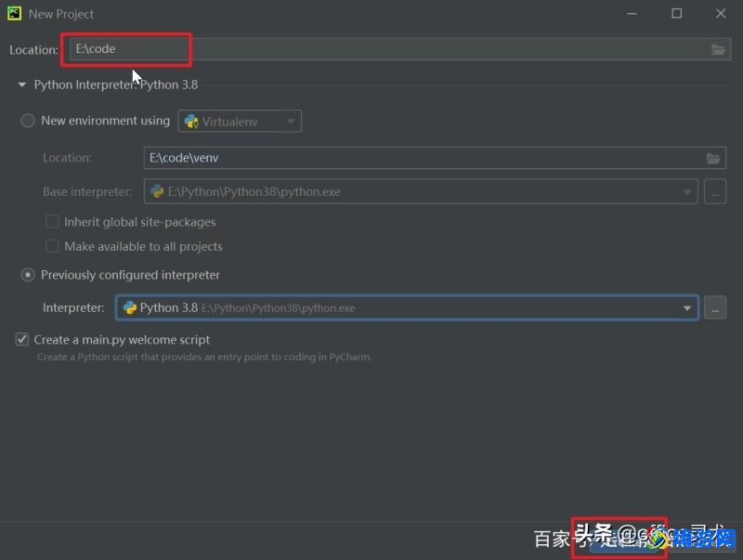The image size is (743, 560).
Task: Browse folder for E:\code\venv location
Action: (713, 158)
